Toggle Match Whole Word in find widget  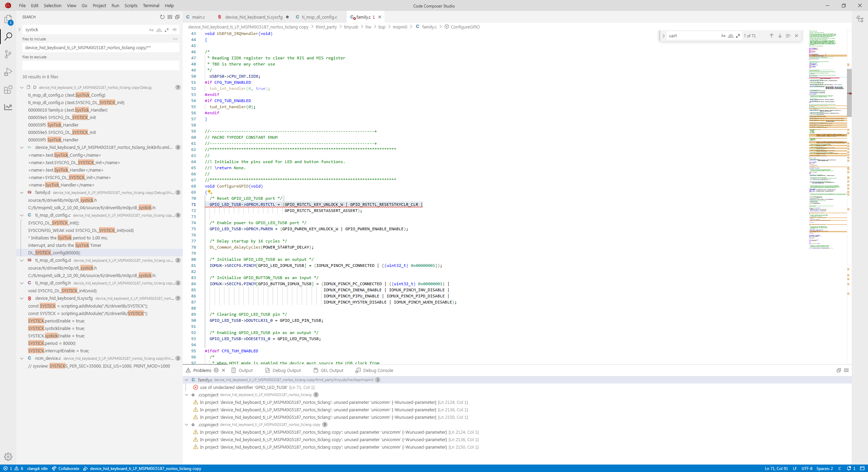(731, 36)
